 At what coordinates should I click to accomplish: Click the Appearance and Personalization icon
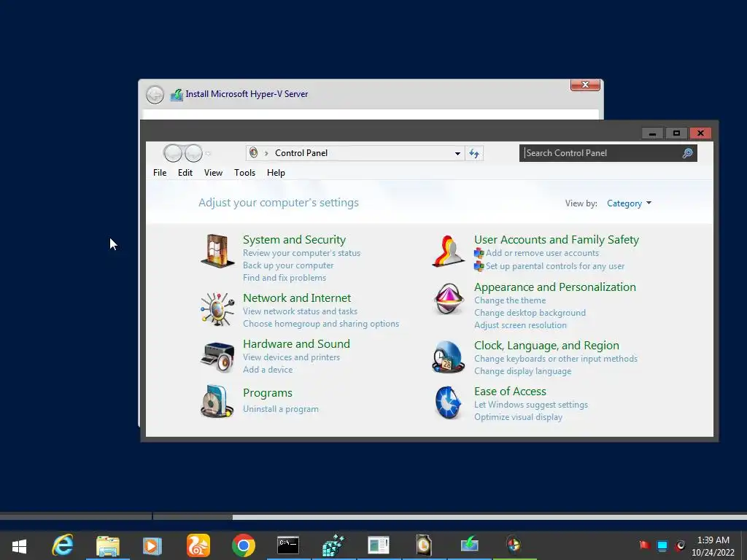coord(449,299)
